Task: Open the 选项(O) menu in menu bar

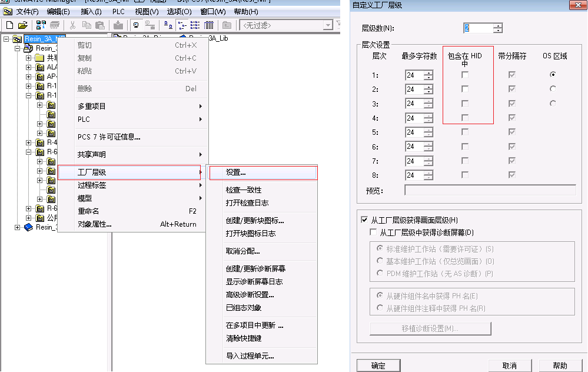Action: click(179, 12)
